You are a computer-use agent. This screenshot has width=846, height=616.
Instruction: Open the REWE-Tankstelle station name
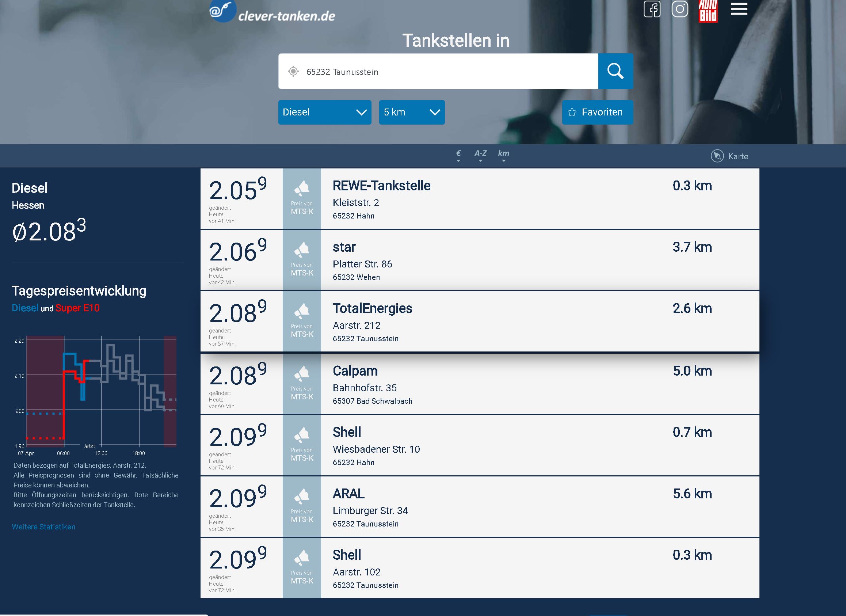click(382, 186)
